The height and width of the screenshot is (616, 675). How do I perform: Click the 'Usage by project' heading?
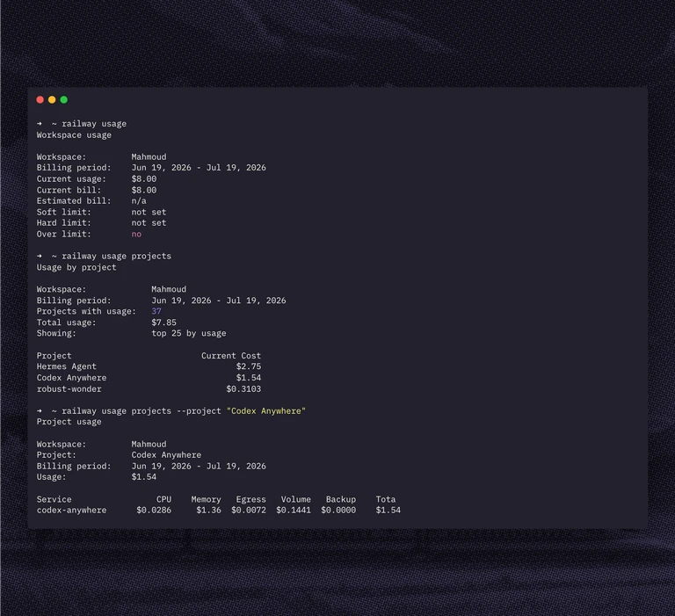coord(76,267)
